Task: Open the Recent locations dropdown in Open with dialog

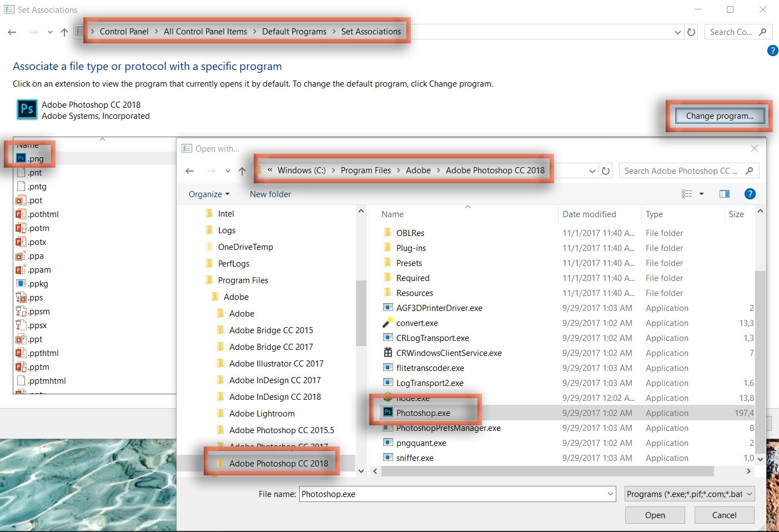Action: tap(228, 171)
